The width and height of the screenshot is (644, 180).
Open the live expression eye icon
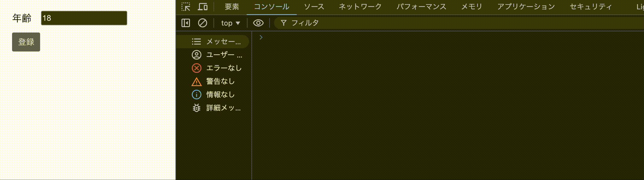(x=258, y=23)
